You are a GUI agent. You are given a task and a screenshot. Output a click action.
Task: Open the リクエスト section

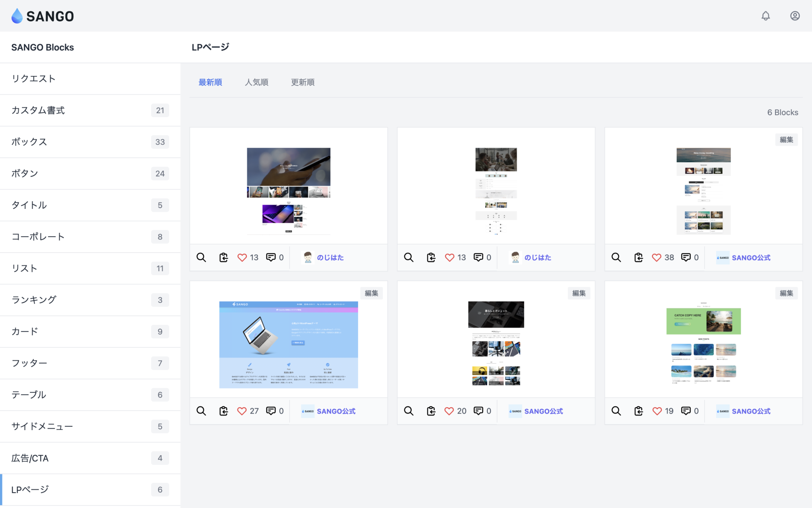pos(34,78)
